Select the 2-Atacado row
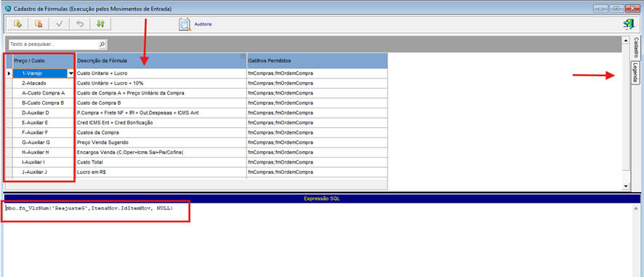 44,83
